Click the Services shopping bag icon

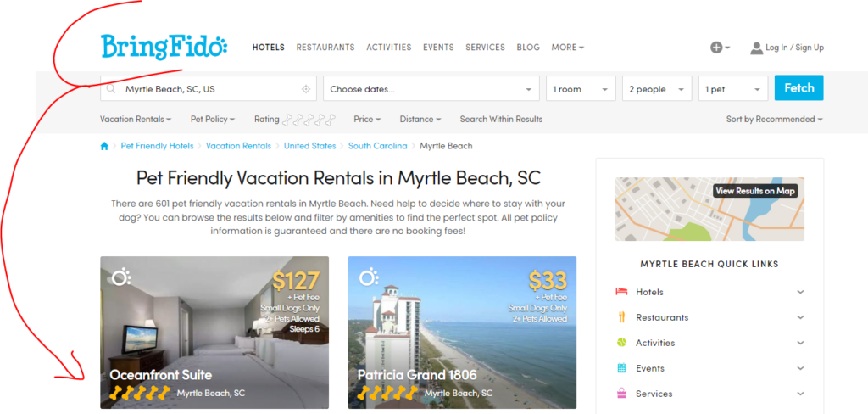tap(621, 394)
